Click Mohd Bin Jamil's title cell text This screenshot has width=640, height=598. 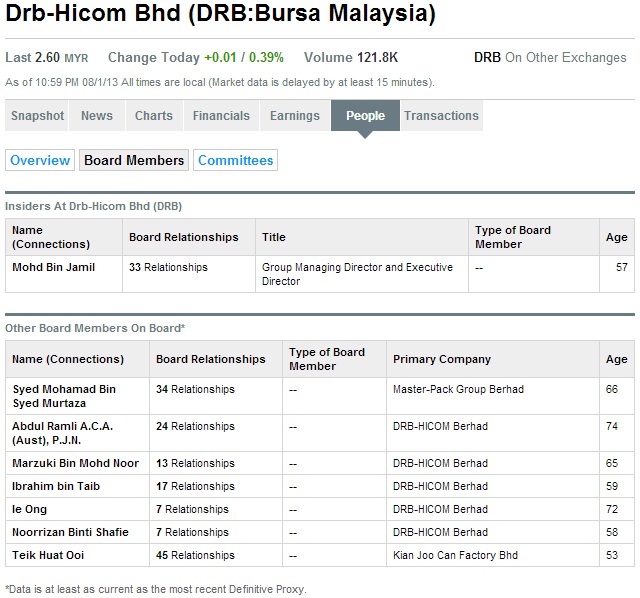[357, 274]
